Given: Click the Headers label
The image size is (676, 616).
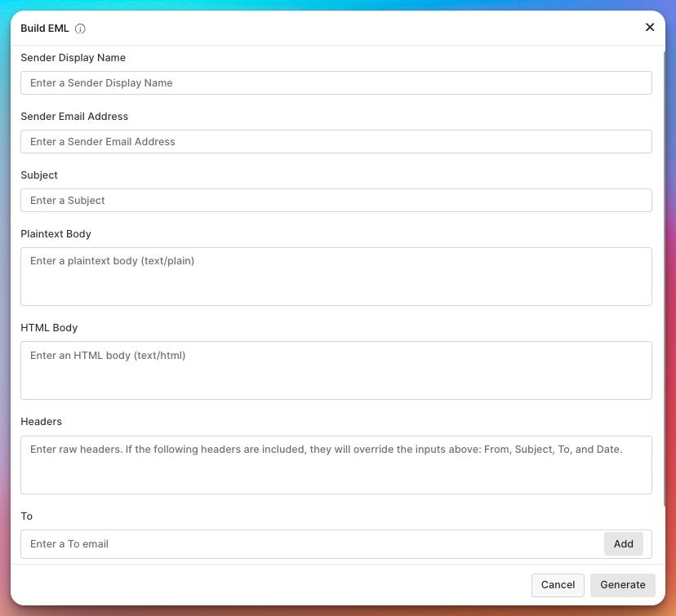Looking at the screenshot, I should click(x=42, y=422).
